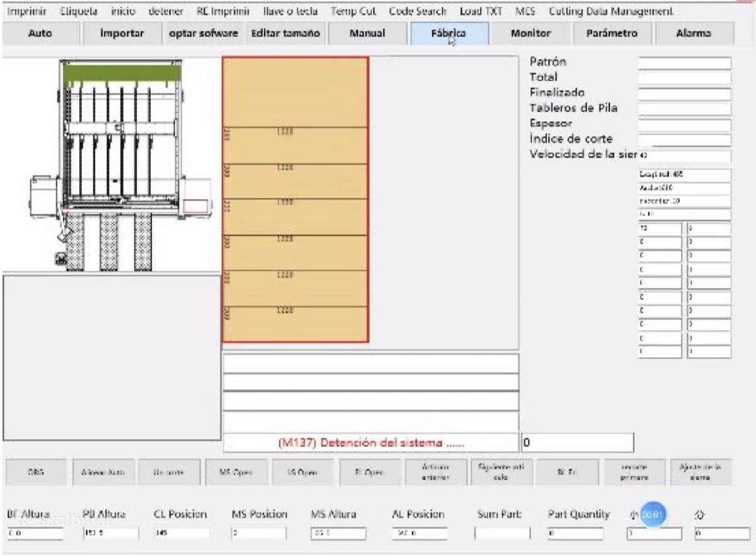
Task: Click the AL Posicion value field
Action: pos(419,534)
